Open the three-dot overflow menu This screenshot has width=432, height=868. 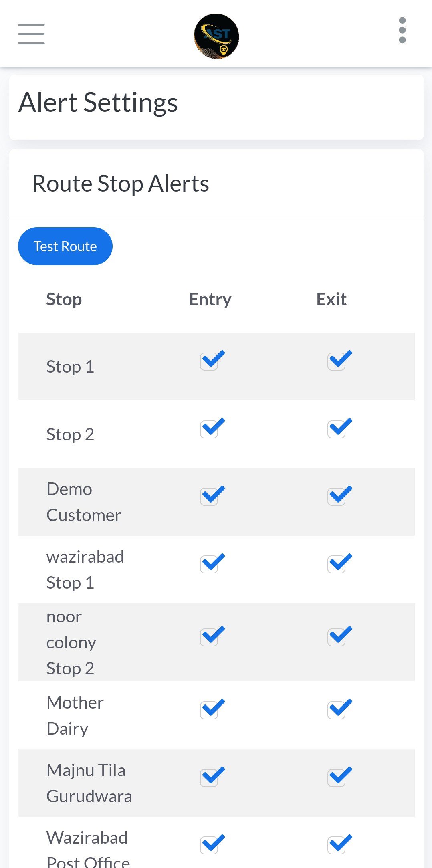coord(402,30)
